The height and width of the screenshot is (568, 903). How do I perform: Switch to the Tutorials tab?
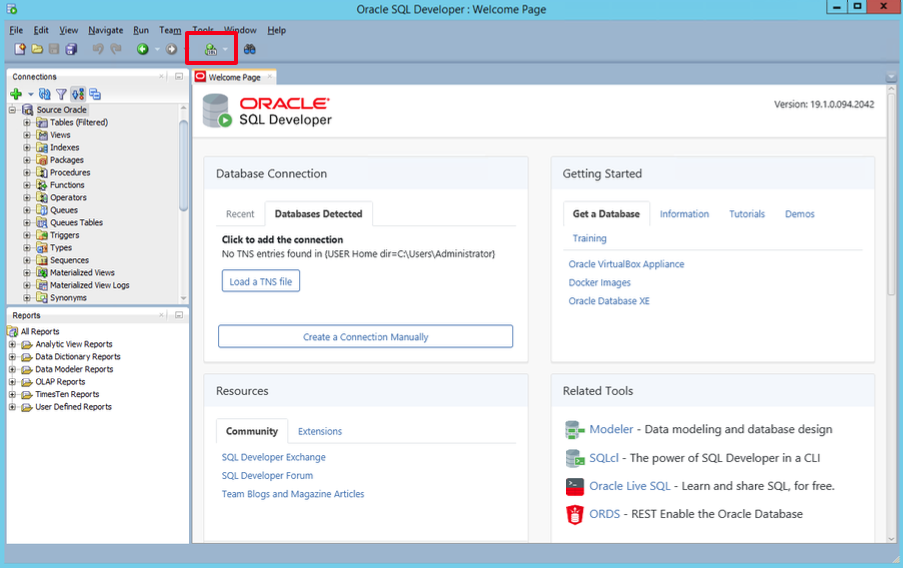(747, 214)
